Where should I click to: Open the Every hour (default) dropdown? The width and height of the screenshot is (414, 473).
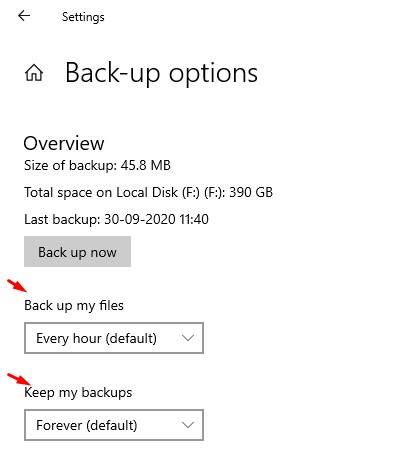pyautogui.click(x=114, y=338)
